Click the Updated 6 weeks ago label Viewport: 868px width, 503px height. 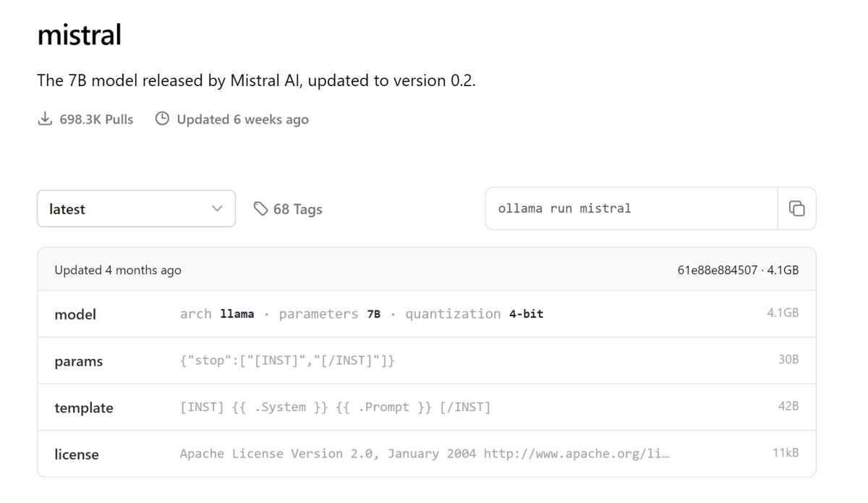point(242,119)
